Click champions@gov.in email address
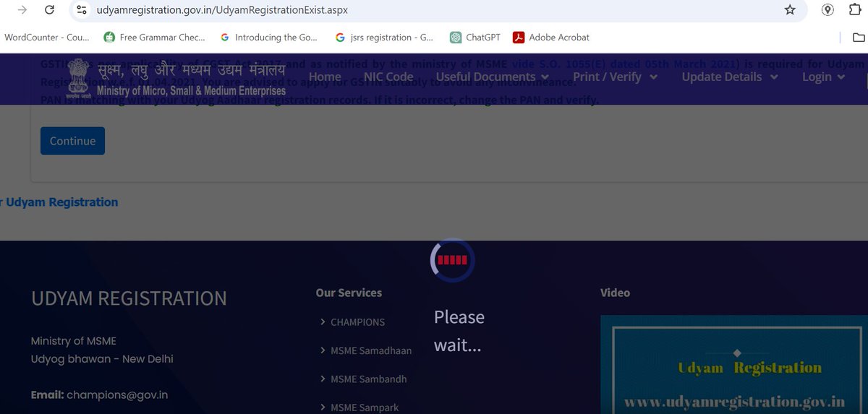 pyautogui.click(x=117, y=395)
